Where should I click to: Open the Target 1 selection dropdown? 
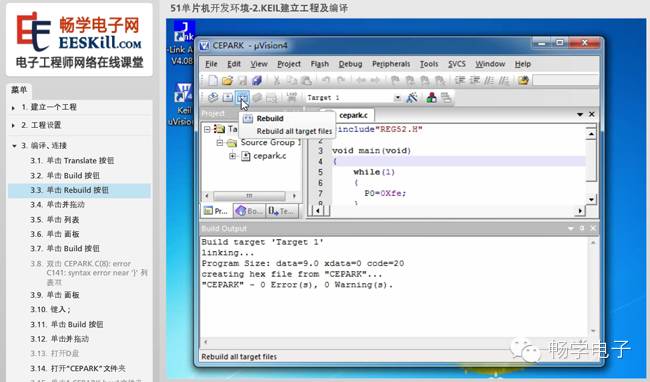(x=398, y=98)
